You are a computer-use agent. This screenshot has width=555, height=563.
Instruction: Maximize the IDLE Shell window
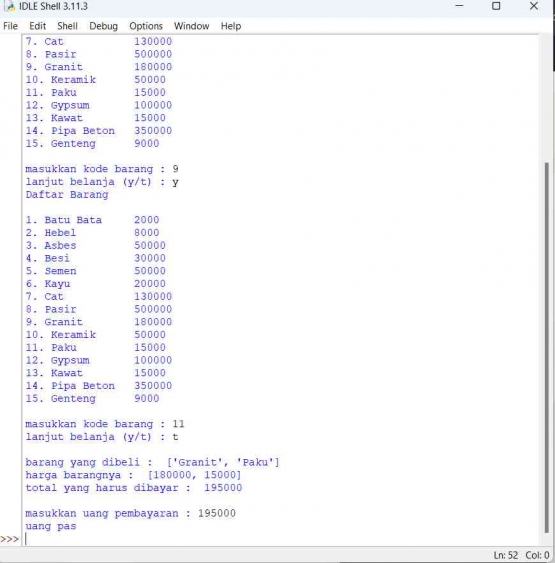click(x=496, y=6)
